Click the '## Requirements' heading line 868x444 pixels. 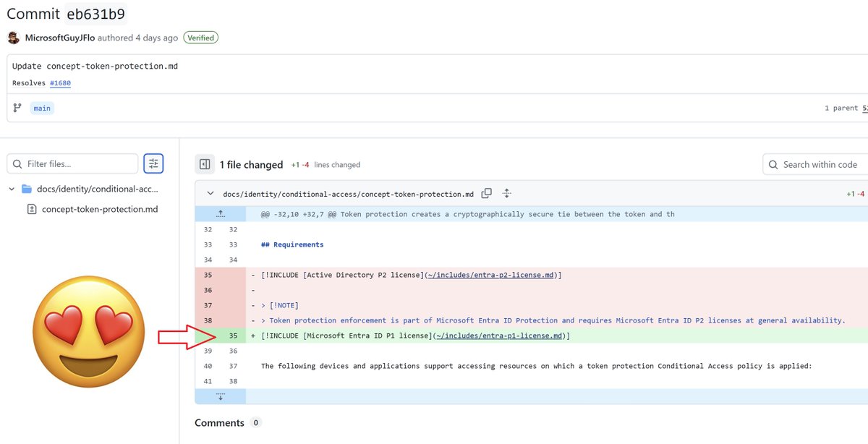tap(292, 244)
